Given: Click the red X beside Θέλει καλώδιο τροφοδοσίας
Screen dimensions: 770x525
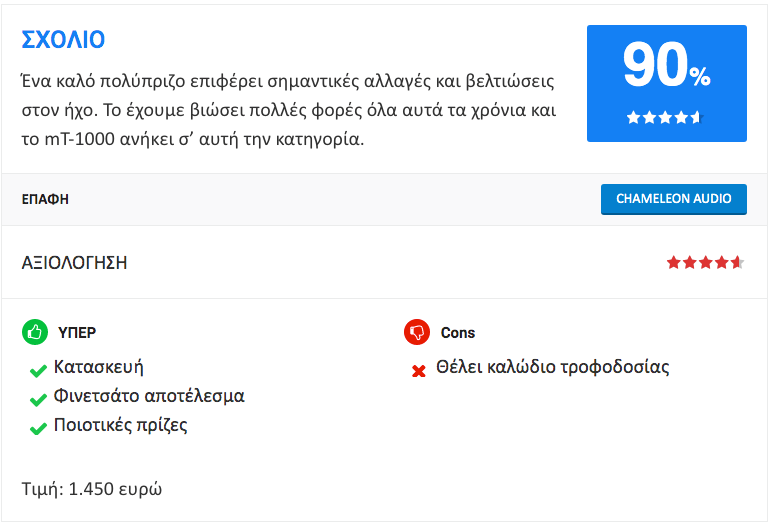Looking at the screenshot, I should tap(419, 371).
